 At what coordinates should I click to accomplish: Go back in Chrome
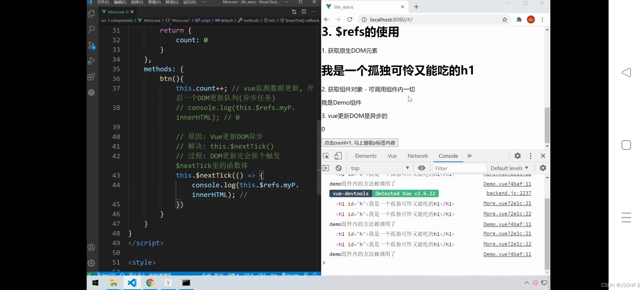coord(326,19)
